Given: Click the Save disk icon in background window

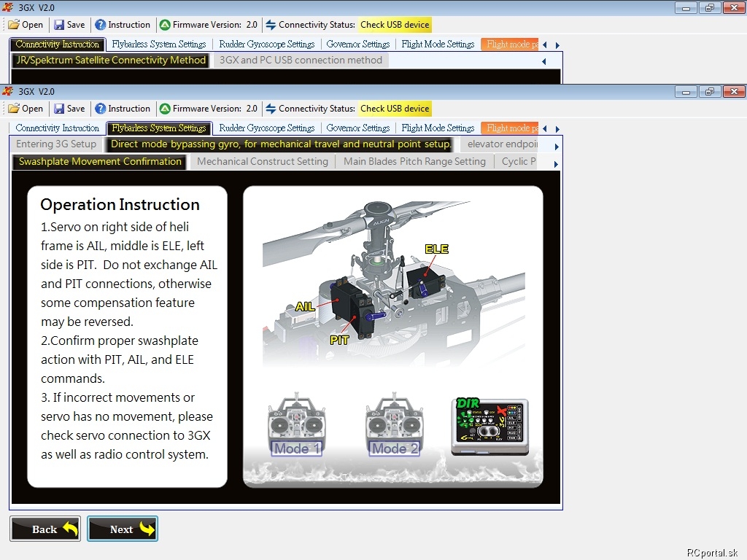Looking at the screenshot, I should (x=59, y=25).
